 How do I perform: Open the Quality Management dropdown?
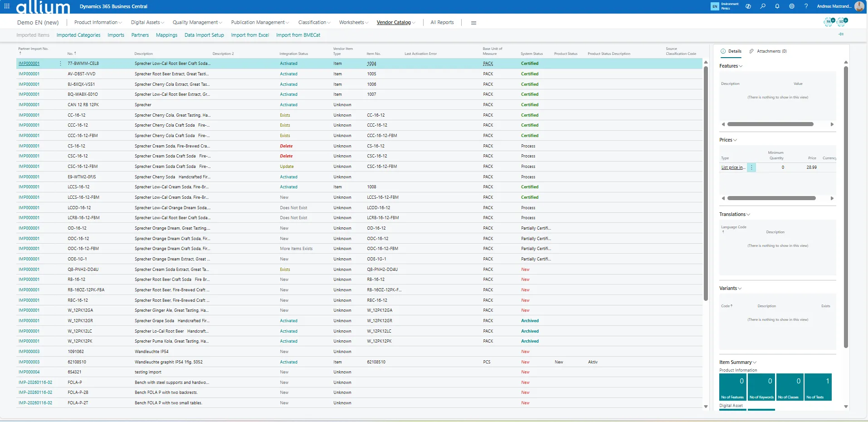click(197, 22)
